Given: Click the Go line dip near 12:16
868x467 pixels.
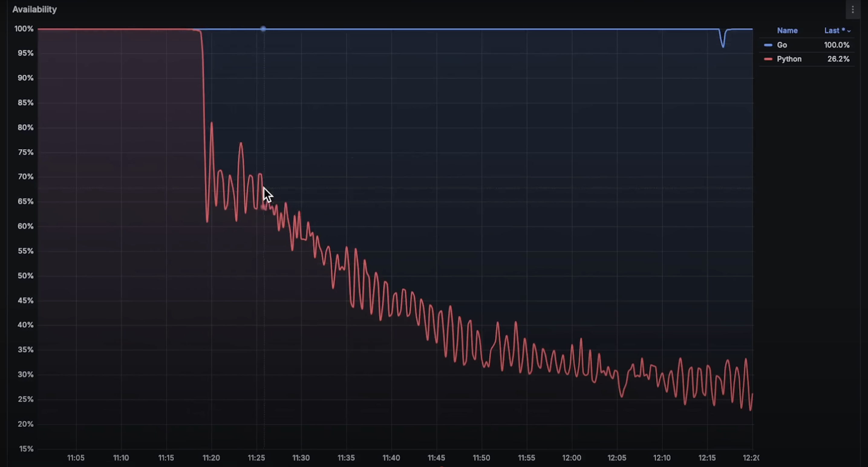Looking at the screenshot, I should [x=723, y=46].
